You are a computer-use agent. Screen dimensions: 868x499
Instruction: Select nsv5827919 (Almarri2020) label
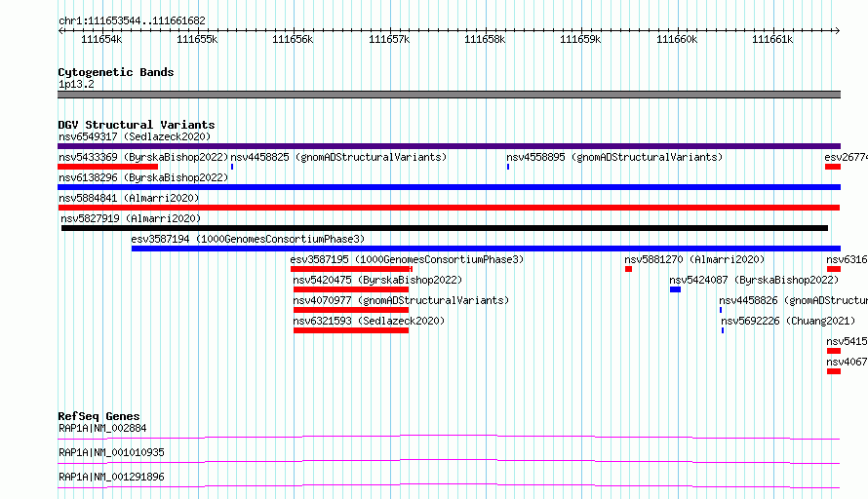pyautogui.click(x=131, y=218)
